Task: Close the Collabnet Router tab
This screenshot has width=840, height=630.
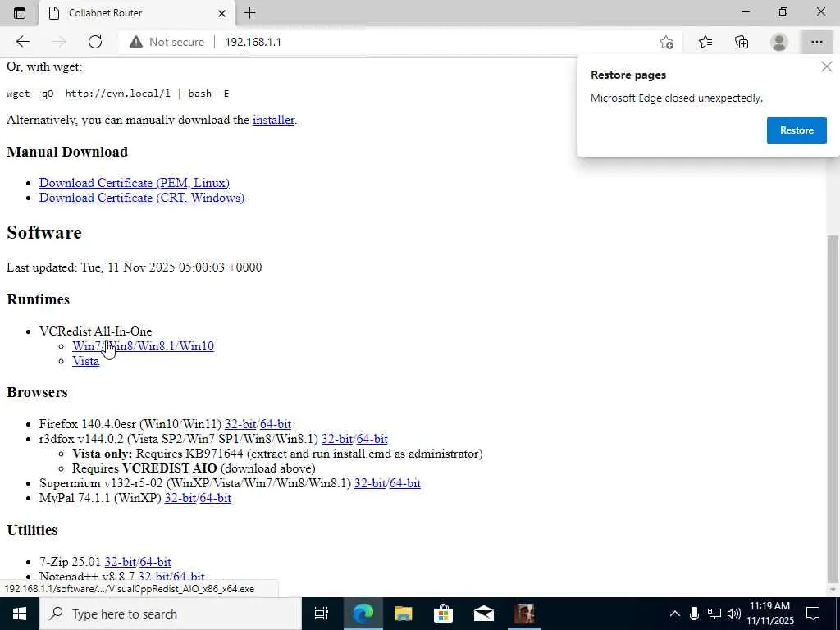Action: point(221,13)
